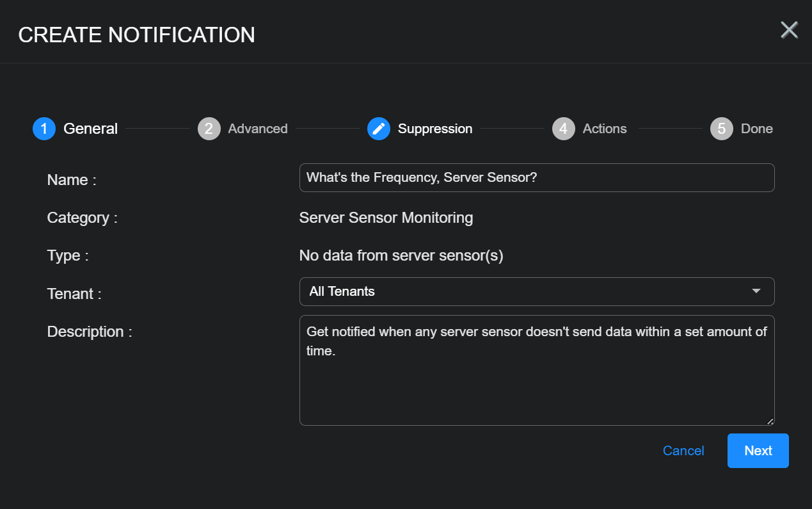812x509 pixels.
Task: Click the Cancel link
Action: tap(683, 451)
